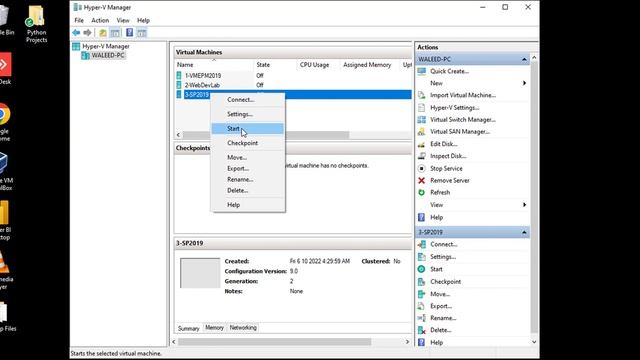This screenshot has height=360, width=640.
Task: Click the Move icon in 3-SP2019 actions
Action: (422, 294)
